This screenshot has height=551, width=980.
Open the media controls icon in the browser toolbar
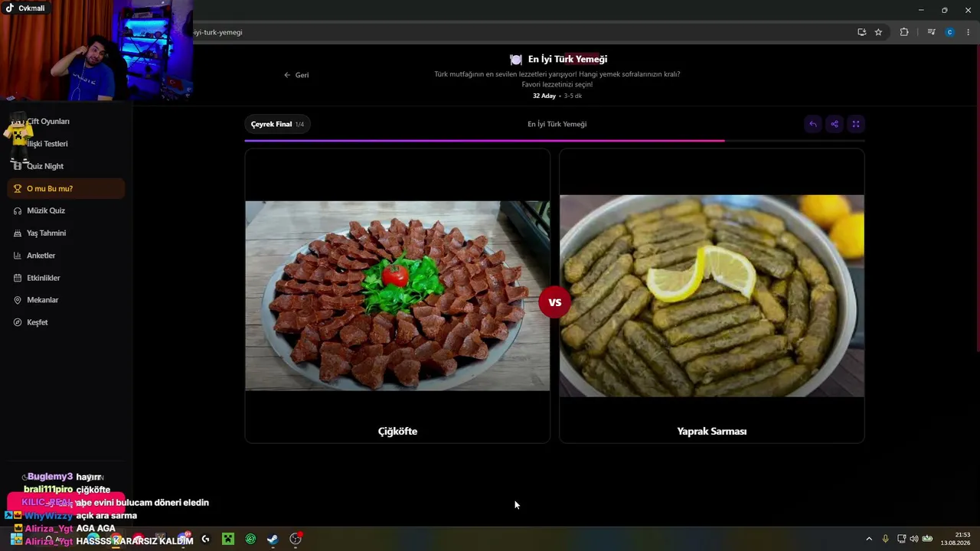point(931,32)
